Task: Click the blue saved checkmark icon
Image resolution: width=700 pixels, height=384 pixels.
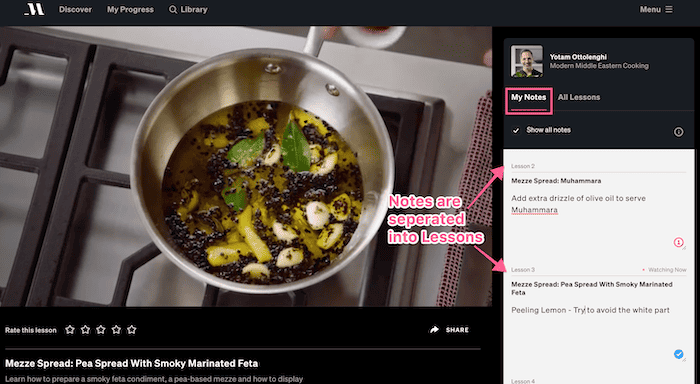Action: [x=678, y=354]
